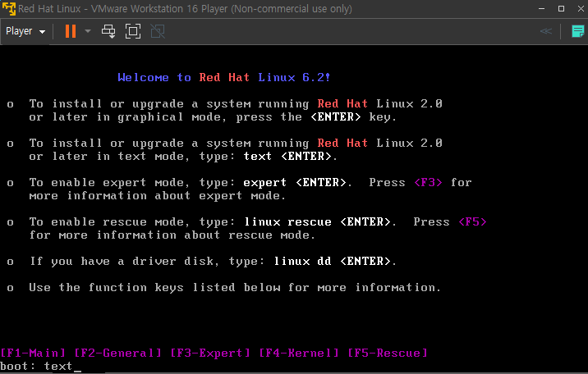Click the 'expert <ENTER>' command text

(x=295, y=183)
